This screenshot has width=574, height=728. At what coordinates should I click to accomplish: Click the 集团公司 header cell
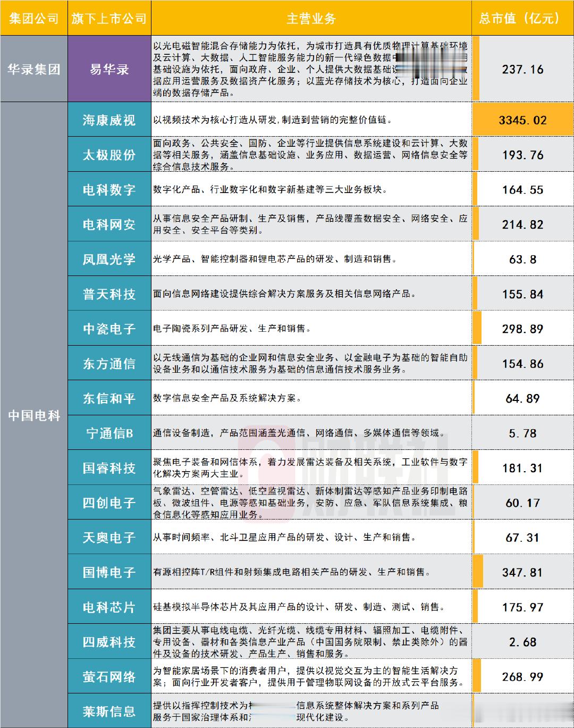tap(34, 18)
